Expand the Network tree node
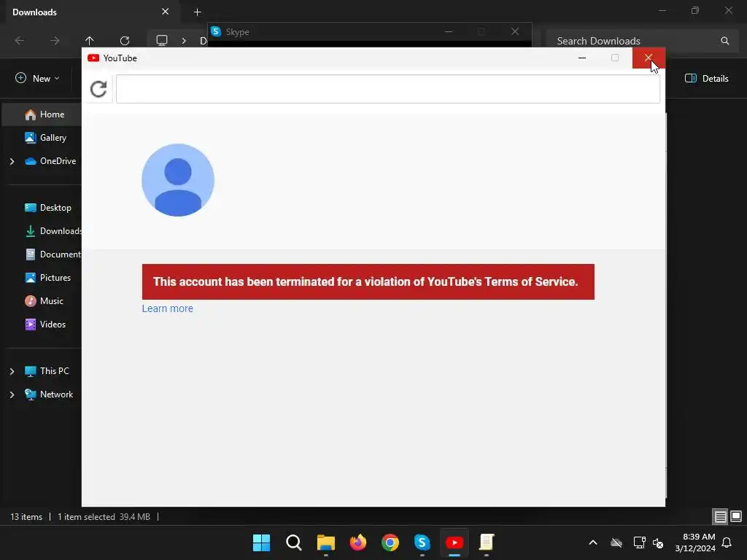This screenshot has height=560, width=747. (x=12, y=394)
